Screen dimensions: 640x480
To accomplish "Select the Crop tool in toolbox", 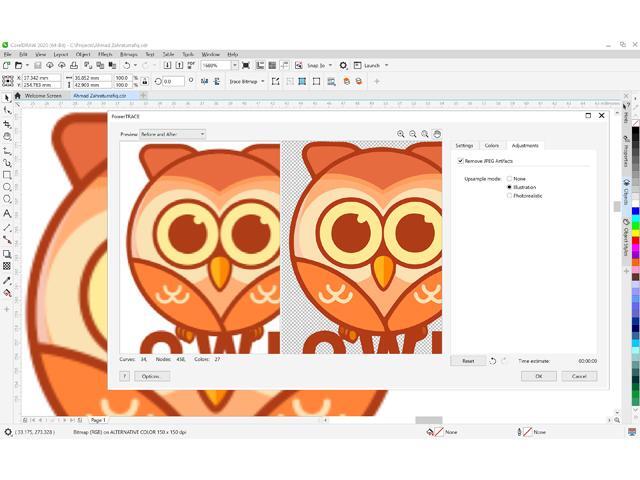I will pos(7,123).
